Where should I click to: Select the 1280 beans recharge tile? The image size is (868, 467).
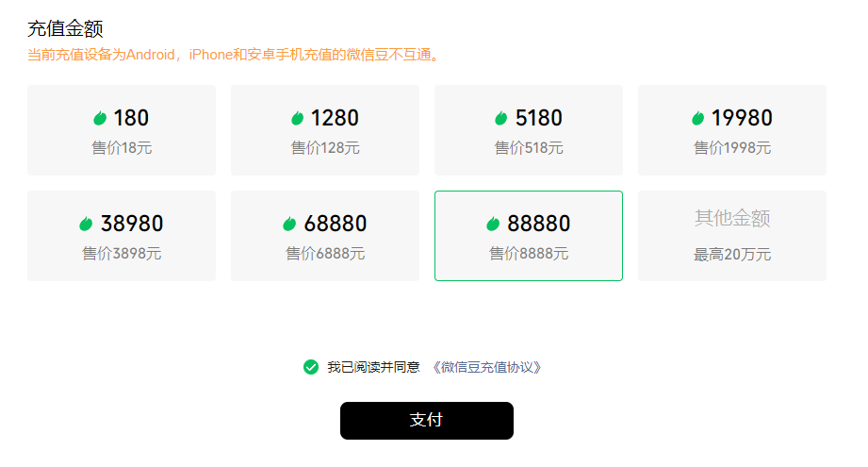(325, 130)
